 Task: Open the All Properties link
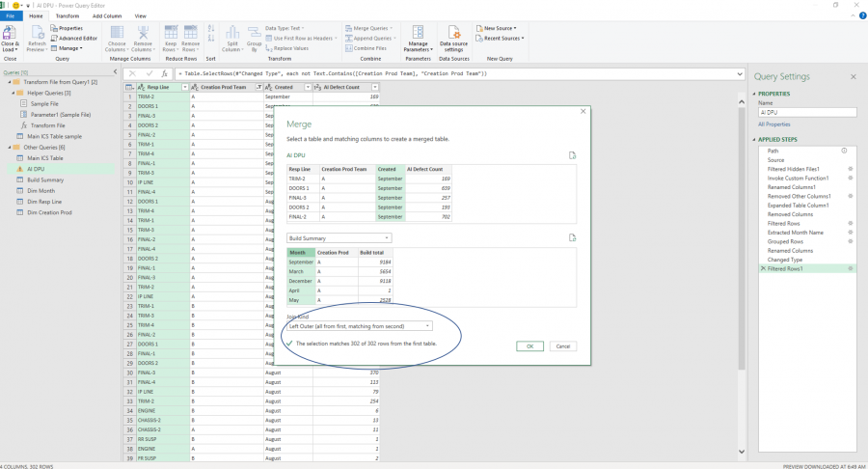point(773,124)
